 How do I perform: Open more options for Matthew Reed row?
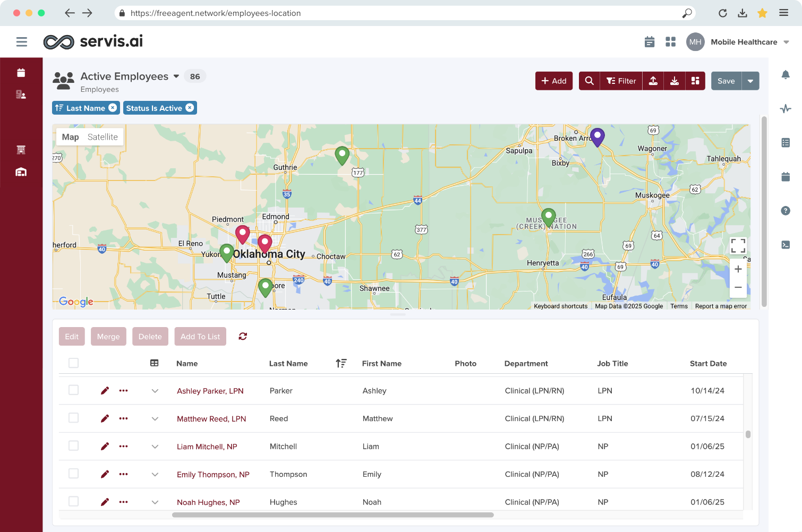coord(123,418)
